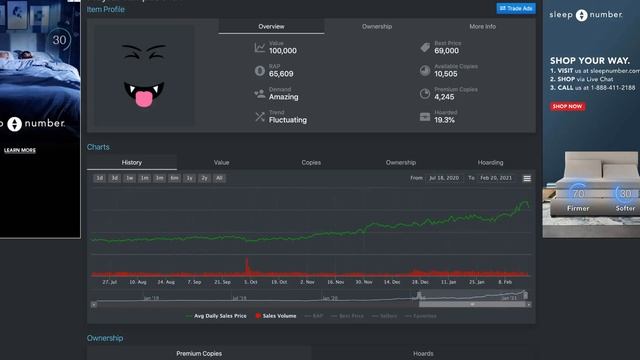Set chart range to 6m
The image size is (640, 360).
click(x=174, y=178)
